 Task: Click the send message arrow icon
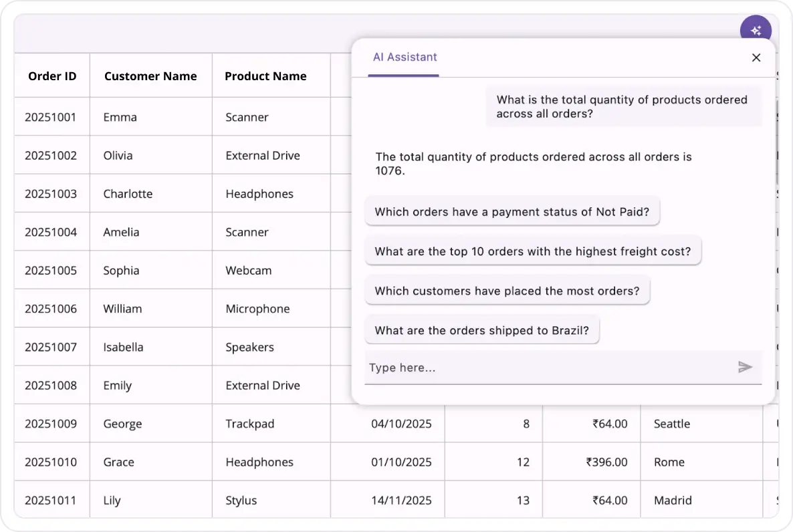(x=745, y=367)
